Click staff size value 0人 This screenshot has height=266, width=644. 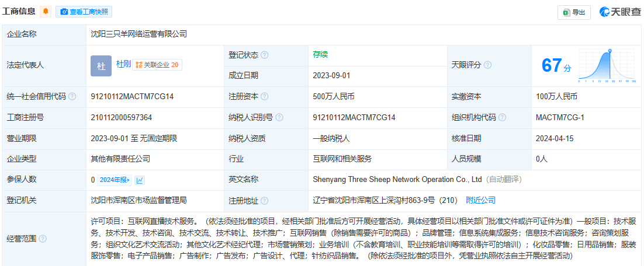[542, 159]
